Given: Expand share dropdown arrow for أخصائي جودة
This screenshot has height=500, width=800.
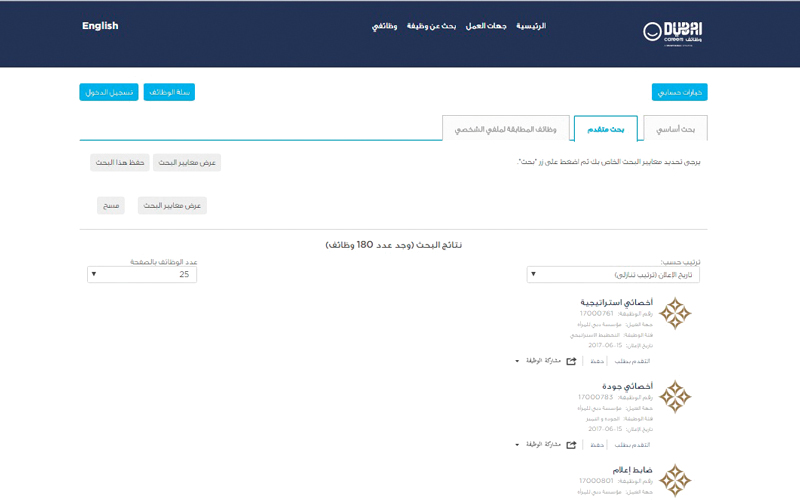Looking at the screenshot, I should click(x=518, y=444).
